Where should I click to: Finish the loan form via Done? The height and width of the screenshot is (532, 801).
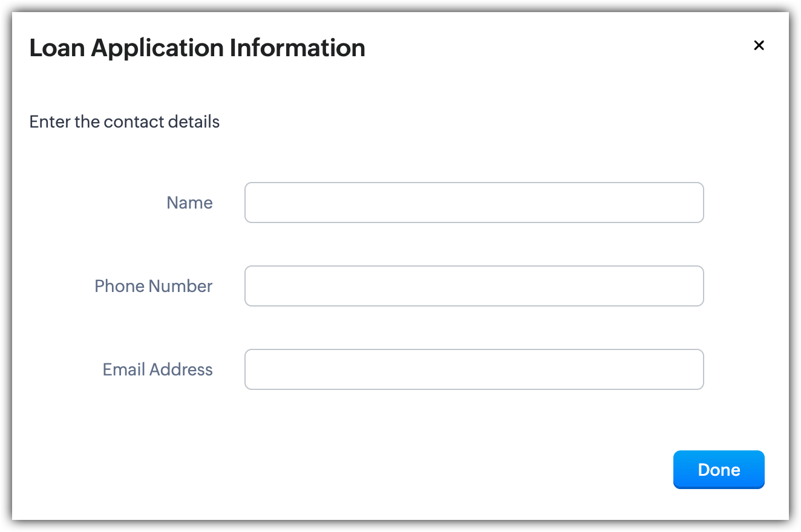click(719, 470)
